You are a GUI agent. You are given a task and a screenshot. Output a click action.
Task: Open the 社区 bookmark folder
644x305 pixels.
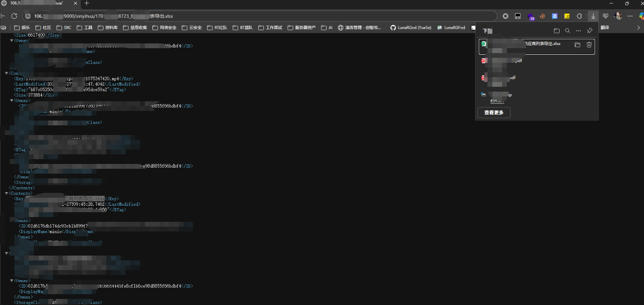43,28
